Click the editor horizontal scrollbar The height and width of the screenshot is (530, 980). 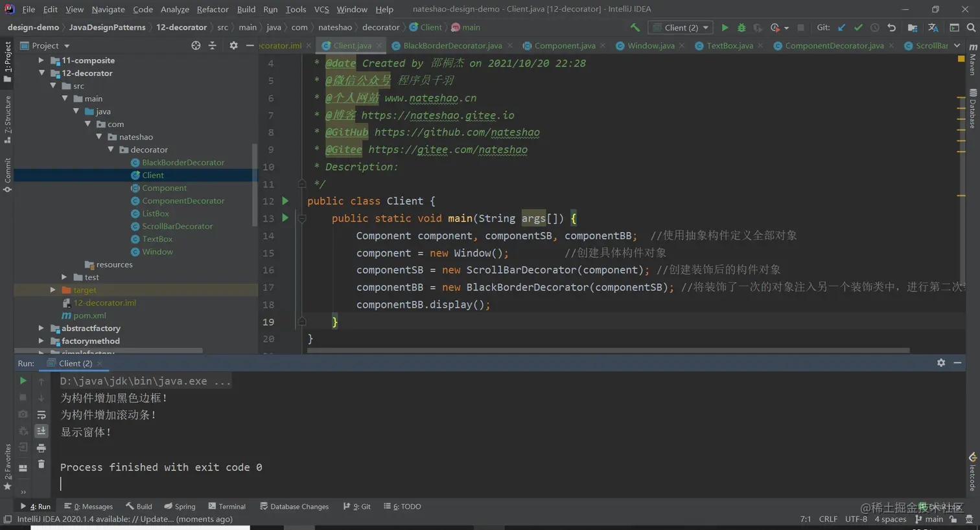point(608,351)
